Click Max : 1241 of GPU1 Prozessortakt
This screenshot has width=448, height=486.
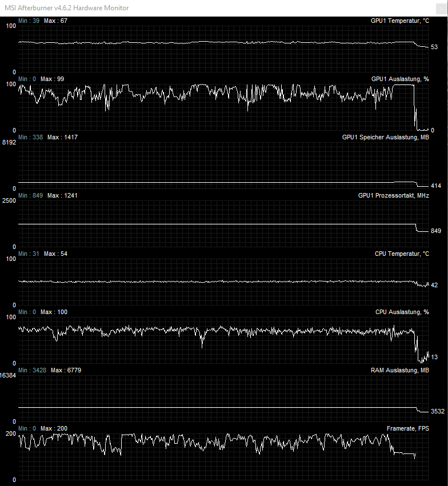tap(62, 195)
